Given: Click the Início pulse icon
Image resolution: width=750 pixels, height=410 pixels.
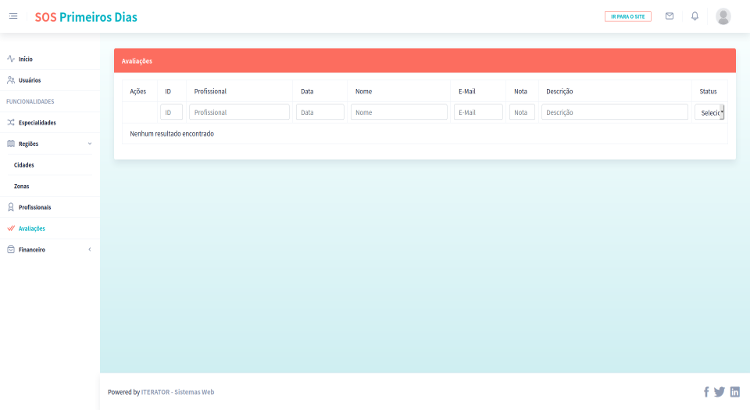Looking at the screenshot, I should [11, 59].
